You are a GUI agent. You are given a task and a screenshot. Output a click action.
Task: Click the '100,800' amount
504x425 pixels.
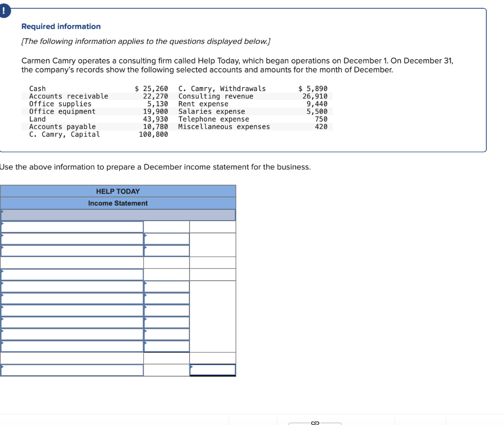(154, 134)
